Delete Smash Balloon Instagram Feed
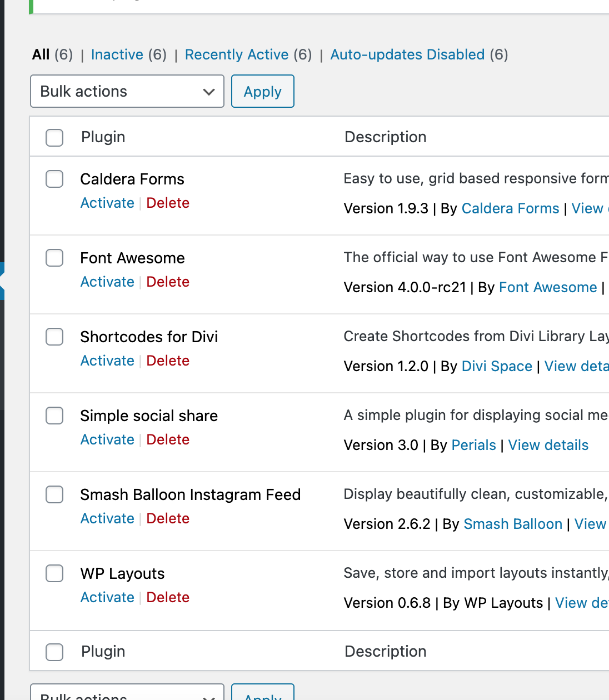609x700 pixels. tap(168, 518)
